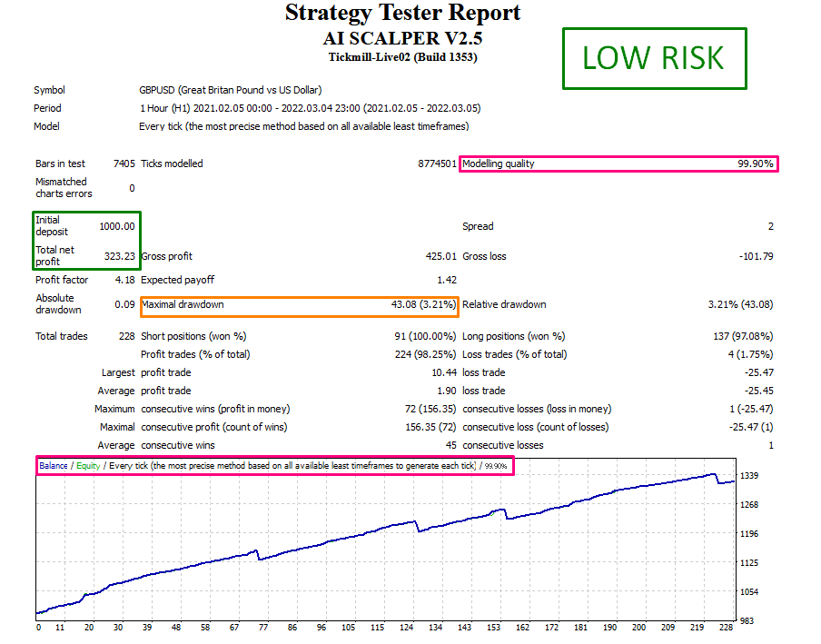Select the Total trades count 228
Image resolution: width=821 pixels, height=644 pixels.
(x=126, y=335)
